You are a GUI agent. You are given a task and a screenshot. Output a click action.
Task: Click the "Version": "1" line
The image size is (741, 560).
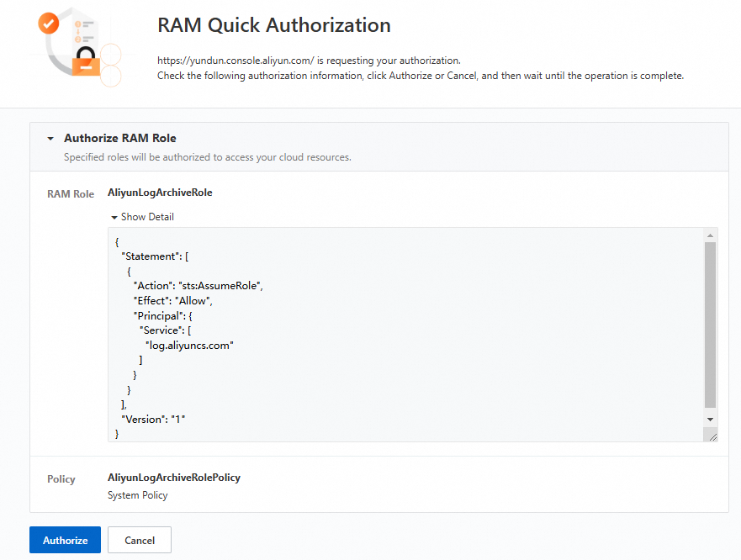point(153,420)
